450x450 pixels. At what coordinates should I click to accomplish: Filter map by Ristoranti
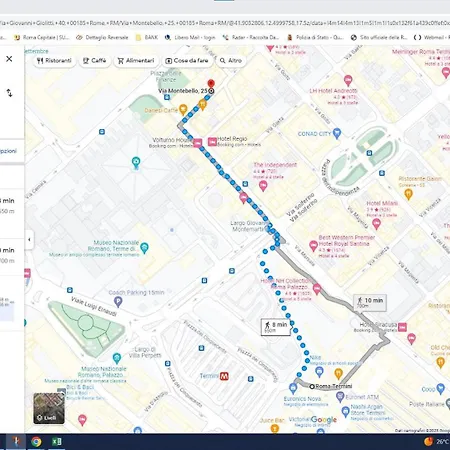54,61
